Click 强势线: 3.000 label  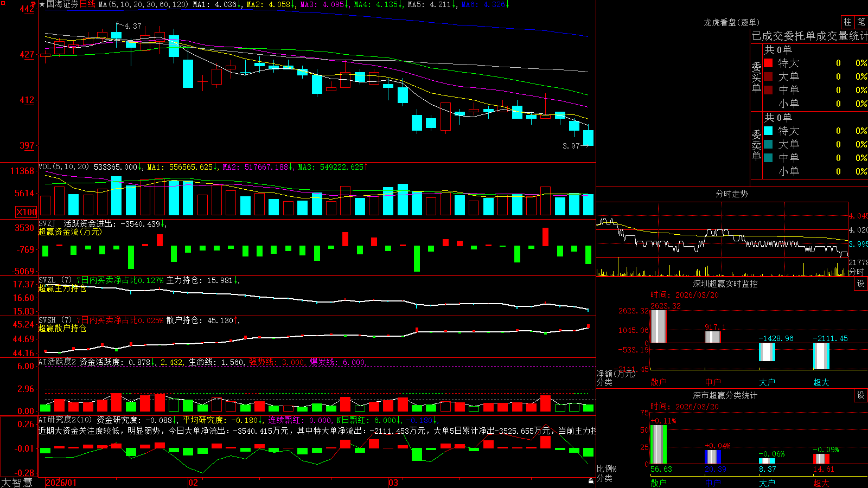277,362
